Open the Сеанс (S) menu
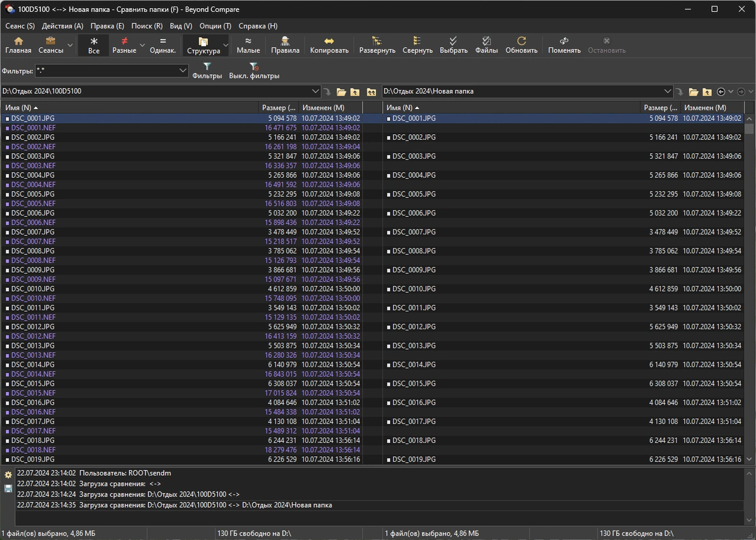 pyautogui.click(x=20, y=26)
